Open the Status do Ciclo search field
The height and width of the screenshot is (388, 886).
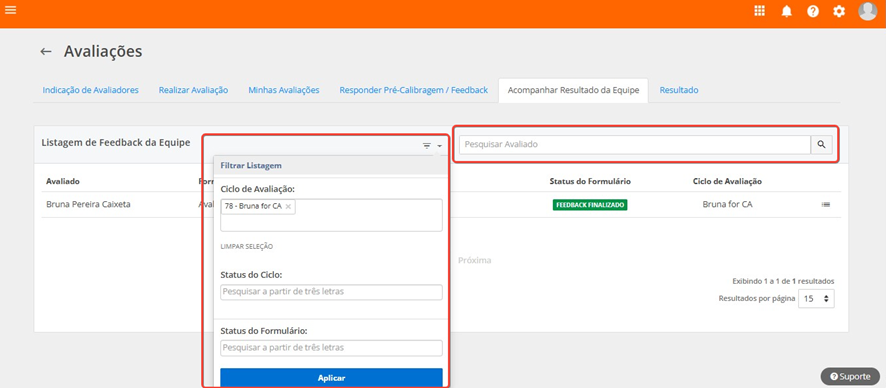tap(331, 292)
